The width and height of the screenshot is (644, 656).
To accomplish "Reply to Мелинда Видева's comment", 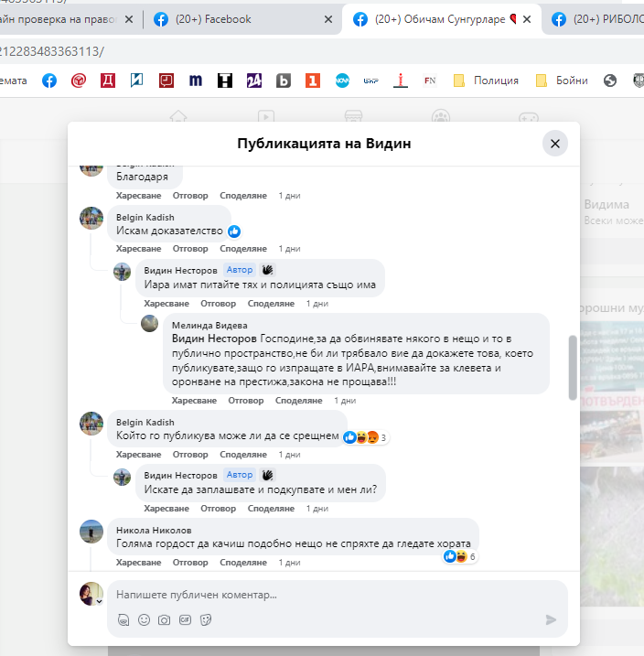I will [x=245, y=401].
